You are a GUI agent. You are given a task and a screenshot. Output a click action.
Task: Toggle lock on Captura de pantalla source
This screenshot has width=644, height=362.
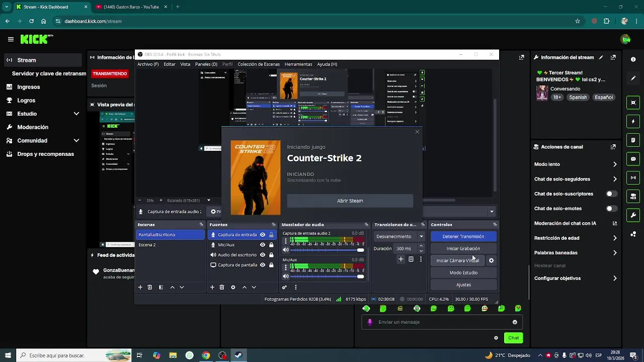coord(271,265)
